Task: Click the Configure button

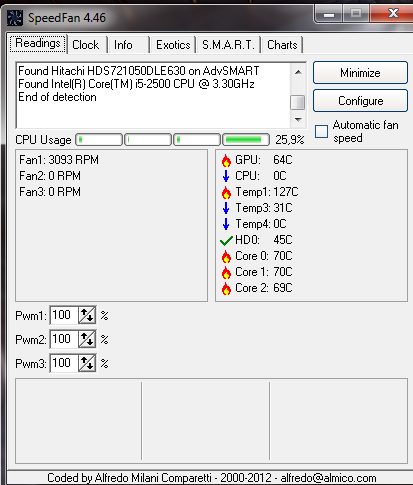Action: (360, 101)
